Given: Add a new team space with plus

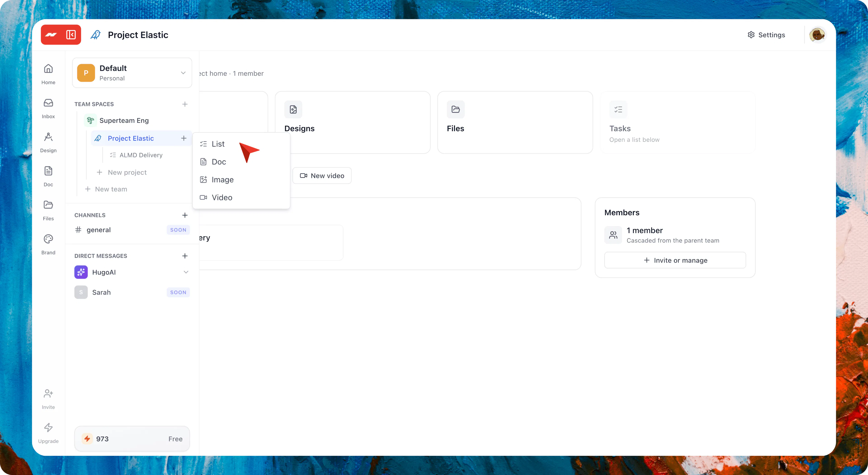Looking at the screenshot, I should pyautogui.click(x=185, y=104).
